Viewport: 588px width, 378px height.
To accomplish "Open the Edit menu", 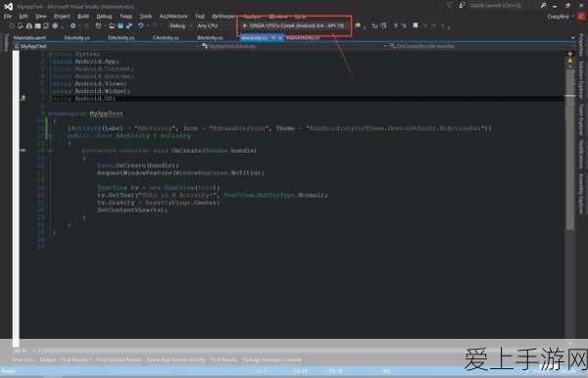I will coord(24,16).
